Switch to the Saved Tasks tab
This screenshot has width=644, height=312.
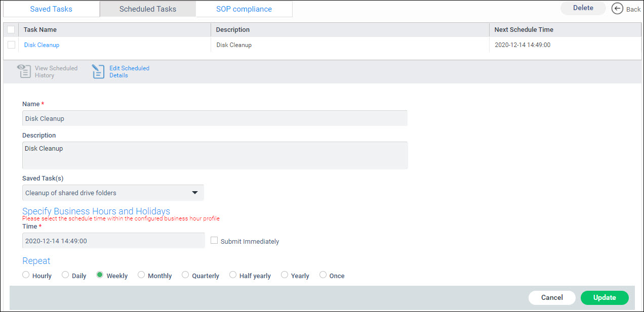click(51, 9)
